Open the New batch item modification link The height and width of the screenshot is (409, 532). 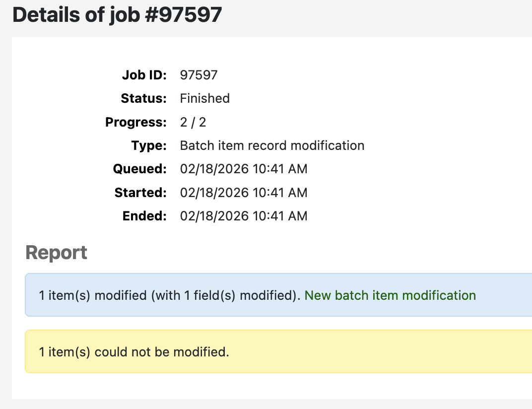click(x=390, y=295)
